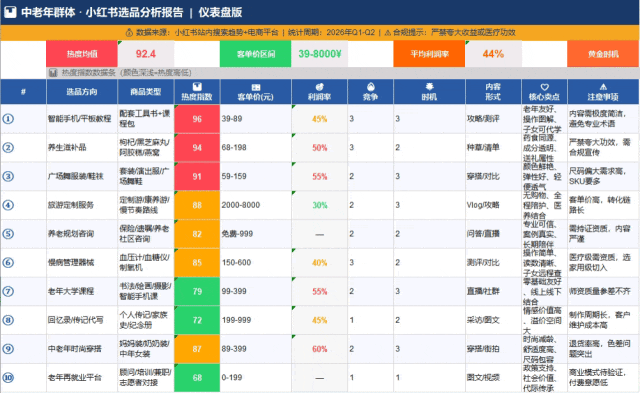Viewport: 640px width, 393px height.
Task: Click the warning icon above 注意事项
Action: pyautogui.click(x=603, y=87)
